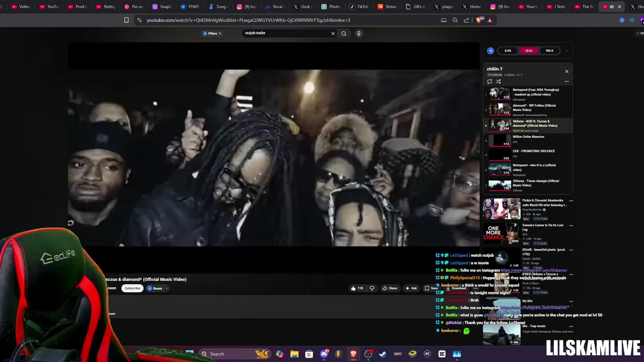644x362 pixels.
Task: Expand the Remix dropdown arrow
Action: click(x=167, y=289)
